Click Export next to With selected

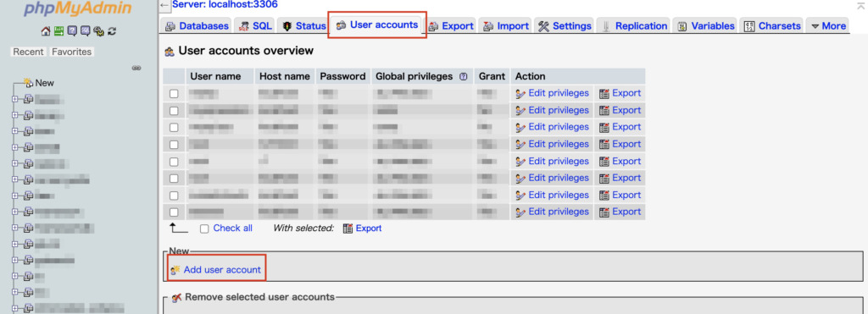(x=369, y=228)
